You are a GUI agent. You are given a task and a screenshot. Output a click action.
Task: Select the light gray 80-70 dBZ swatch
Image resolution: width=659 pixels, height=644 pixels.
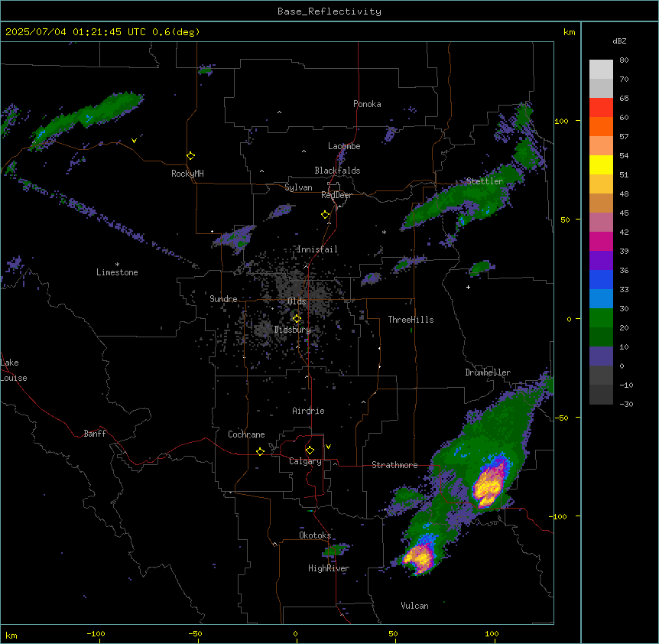pos(601,69)
